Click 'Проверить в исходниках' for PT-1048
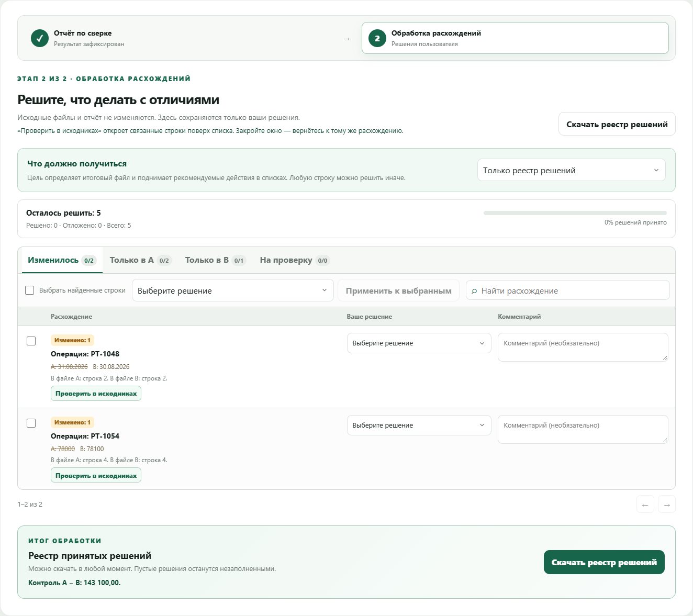This screenshot has height=616, width=693. (x=96, y=394)
